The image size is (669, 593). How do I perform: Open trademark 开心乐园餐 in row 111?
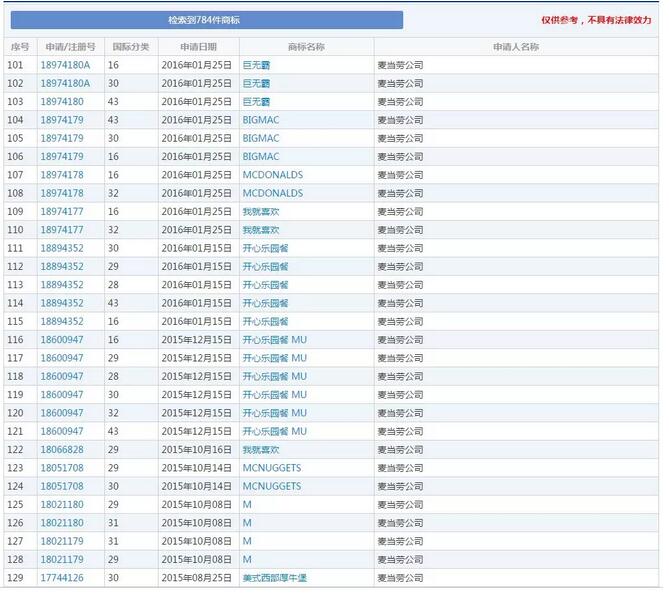click(x=265, y=248)
